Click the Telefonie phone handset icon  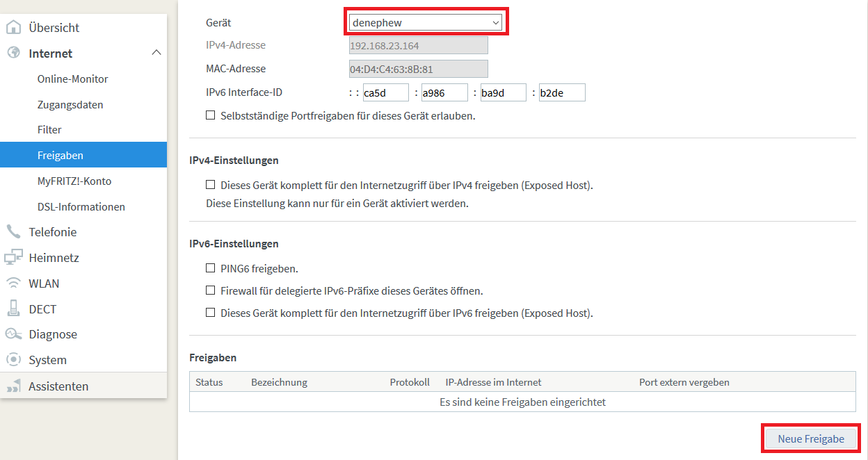click(x=13, y=232)
